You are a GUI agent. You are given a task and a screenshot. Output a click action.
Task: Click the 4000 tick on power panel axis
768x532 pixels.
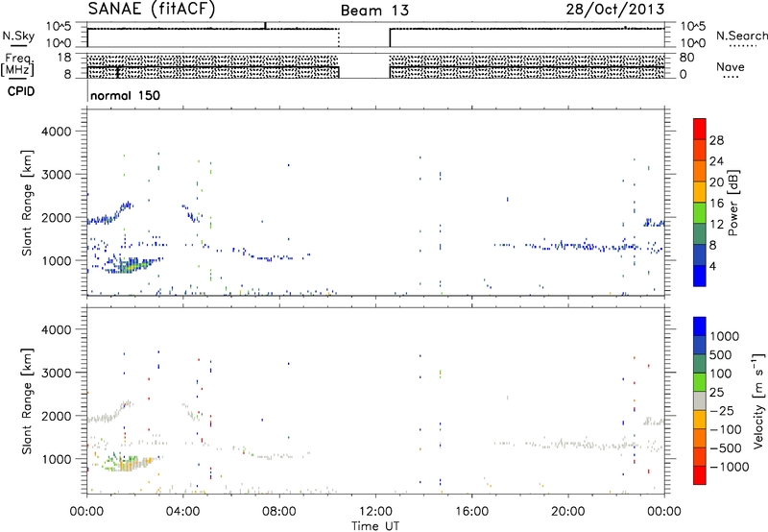point(57,132)
